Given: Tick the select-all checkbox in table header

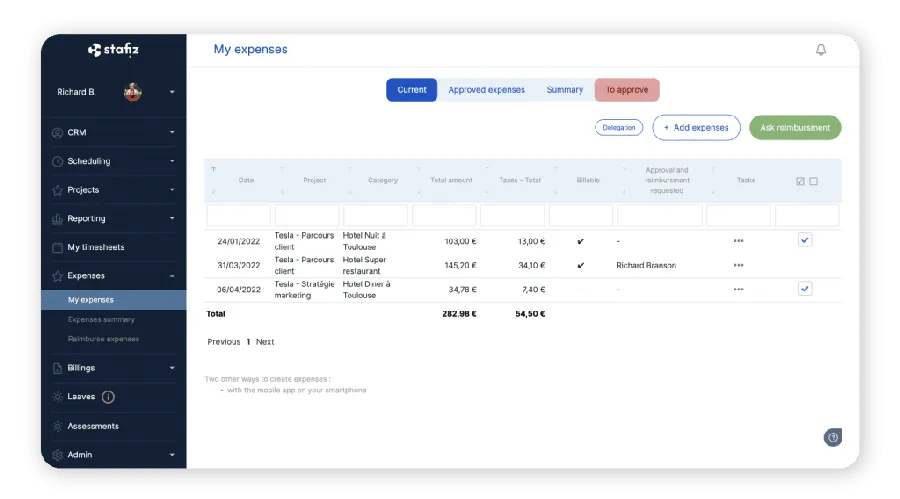Looking at the screenshot, I should click(799, 181).
